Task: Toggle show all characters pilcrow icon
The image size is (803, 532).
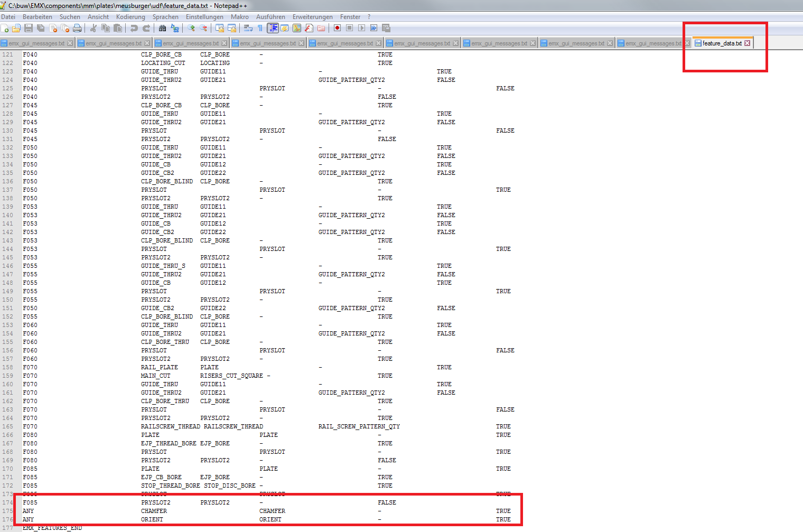Action: (x=260, y=28)
